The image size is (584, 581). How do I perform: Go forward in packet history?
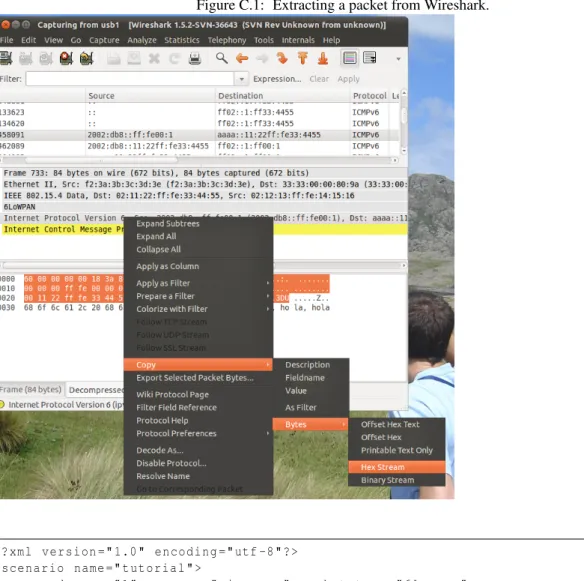coord(262,58)
